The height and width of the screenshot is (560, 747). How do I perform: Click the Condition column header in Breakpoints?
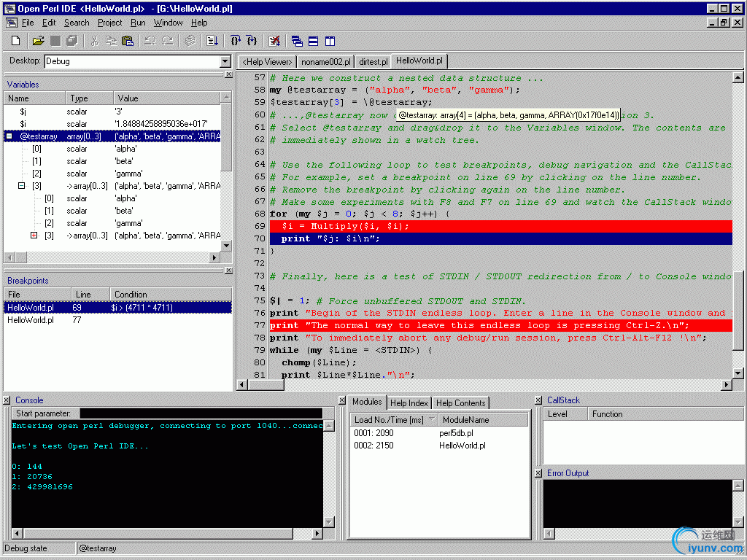(x=171, y=295)
